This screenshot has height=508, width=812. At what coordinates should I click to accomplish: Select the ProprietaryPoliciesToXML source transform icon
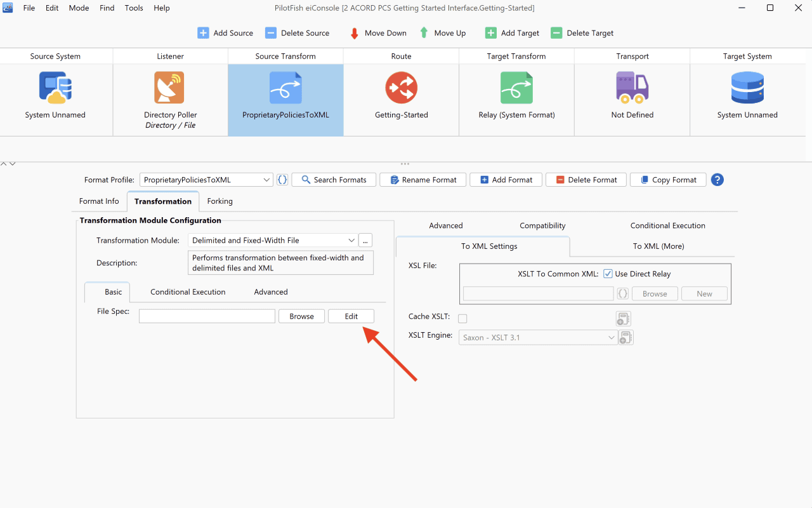(285, 88)
